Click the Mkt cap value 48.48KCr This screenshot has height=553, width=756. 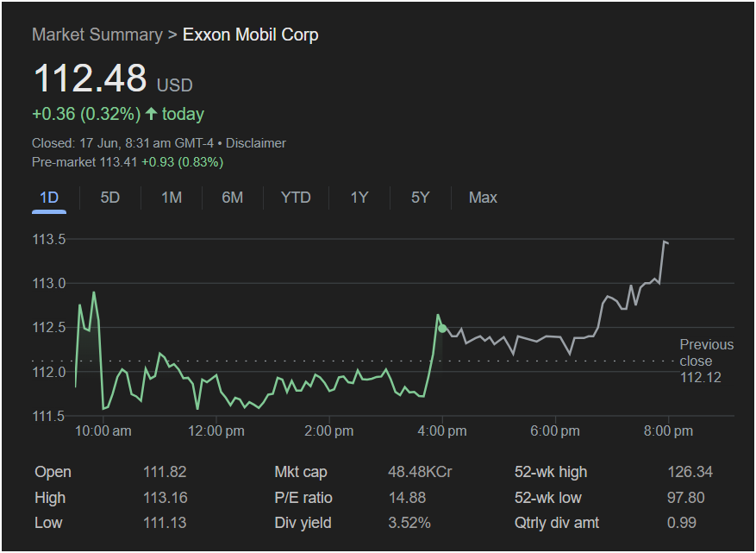[420, 472]
